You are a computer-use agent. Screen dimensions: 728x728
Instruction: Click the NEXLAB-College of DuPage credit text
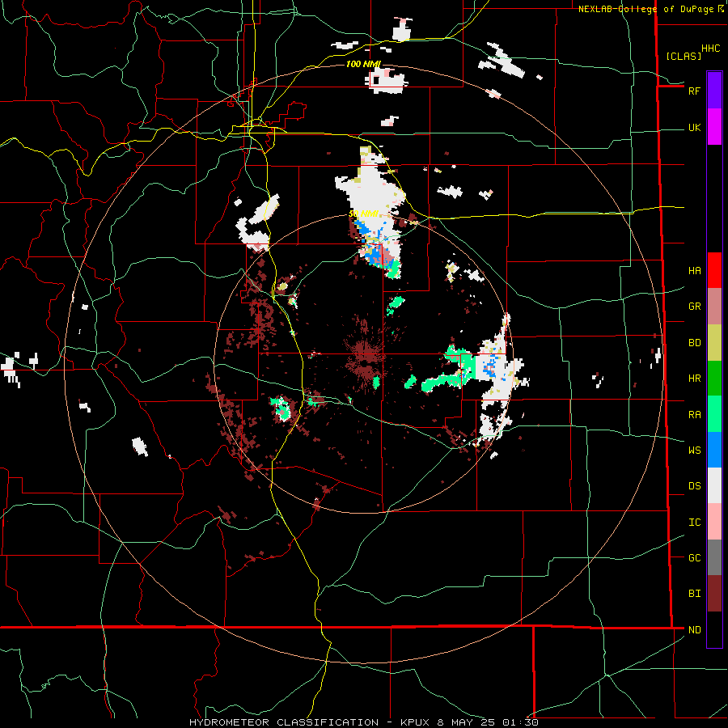click(645, 9)
